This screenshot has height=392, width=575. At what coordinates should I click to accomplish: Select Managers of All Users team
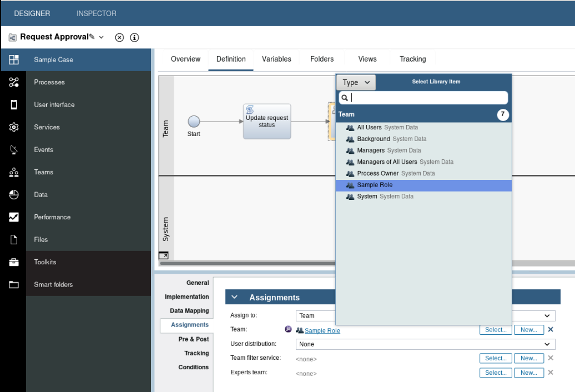pyautogui.click(x=423, y=162)
